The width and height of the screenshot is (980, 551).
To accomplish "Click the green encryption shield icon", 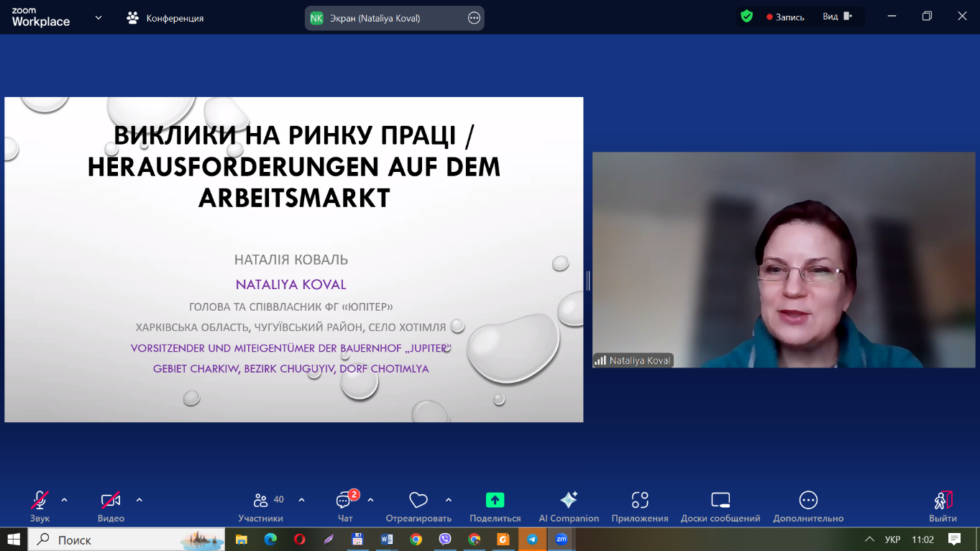I will 747,16.
